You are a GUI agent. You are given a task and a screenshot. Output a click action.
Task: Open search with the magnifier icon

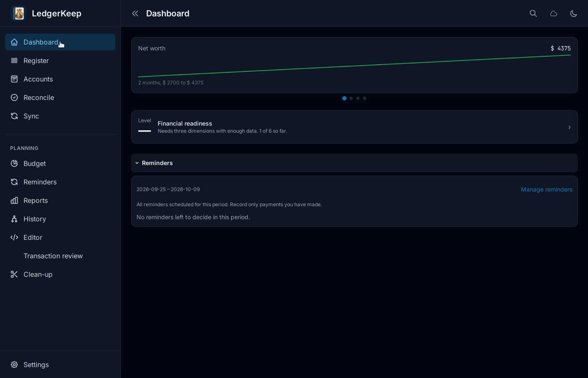(x=533, y=13)
